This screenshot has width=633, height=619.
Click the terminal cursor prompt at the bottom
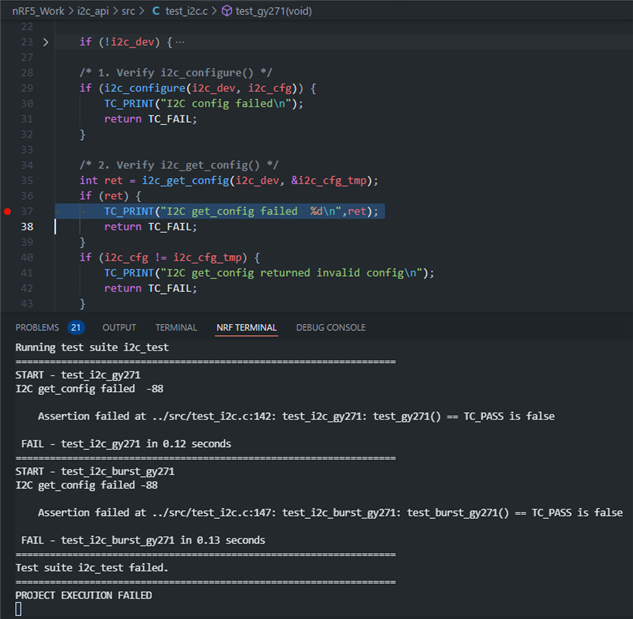point(18,609)
